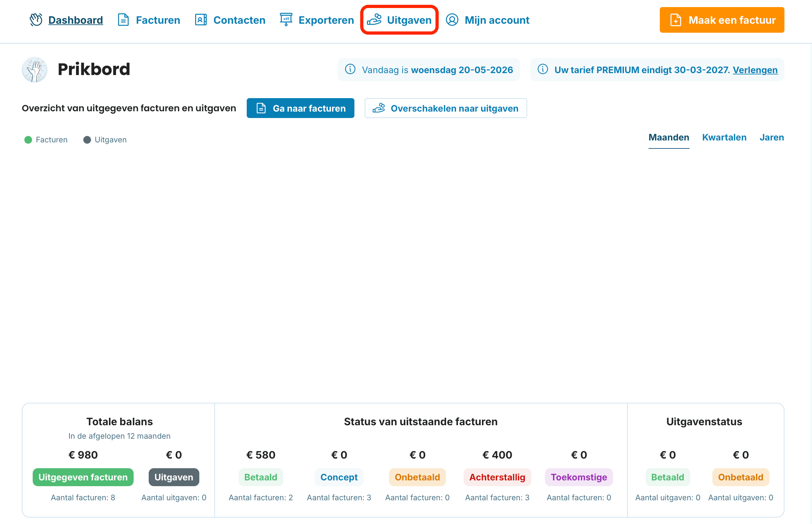Click the green Uitgegeven facturen badge
Viewport: 812px width, 524px height.
(x=83, y=477)
